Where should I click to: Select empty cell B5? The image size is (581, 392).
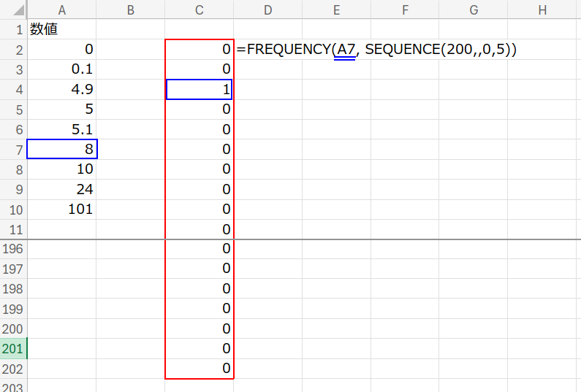(130, 109)
